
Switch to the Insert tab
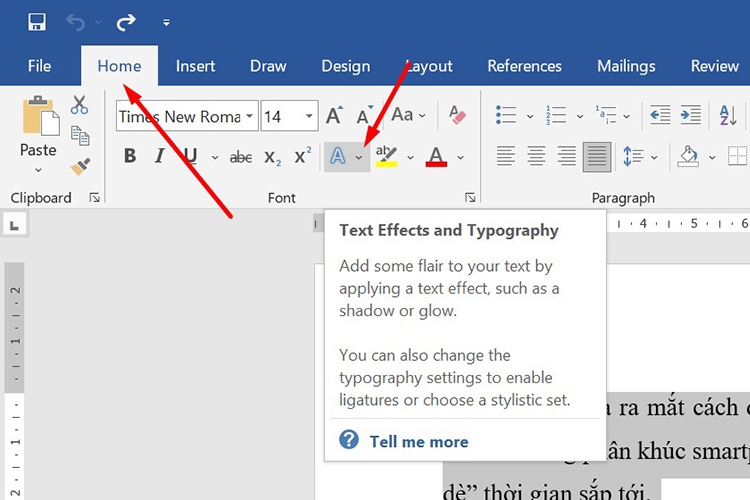pyautogui.click(x=195, y=66)
